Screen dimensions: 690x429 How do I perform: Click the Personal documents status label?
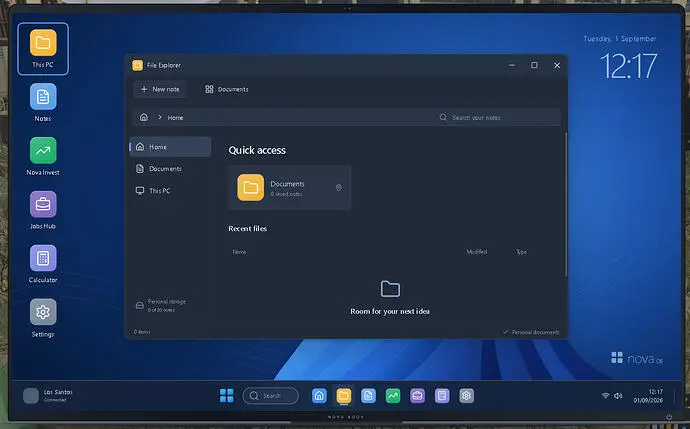532,332
